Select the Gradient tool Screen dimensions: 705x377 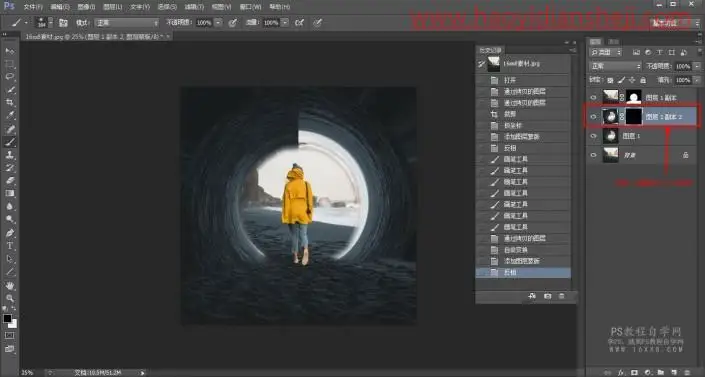point(10,193)
